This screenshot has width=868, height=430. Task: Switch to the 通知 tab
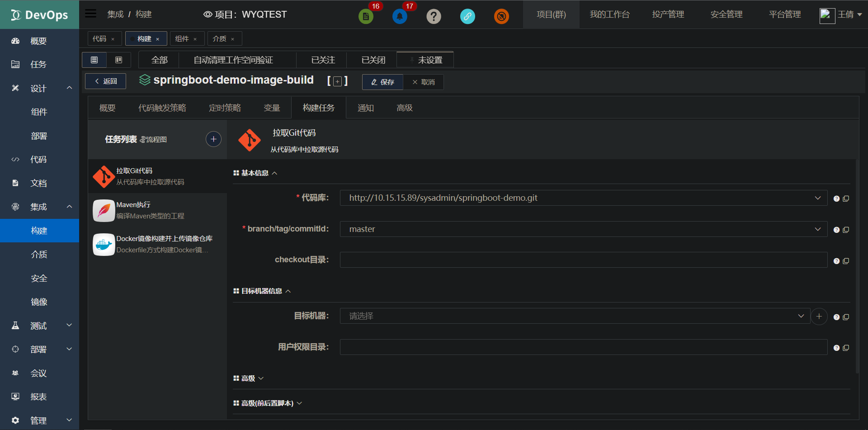point(366,108)
